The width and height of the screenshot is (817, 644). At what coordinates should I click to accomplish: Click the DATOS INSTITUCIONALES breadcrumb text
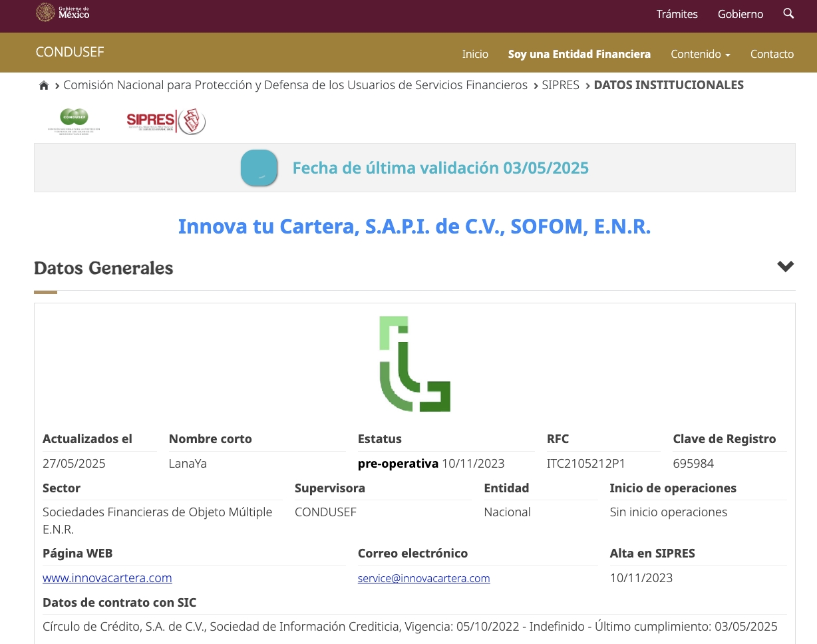(x=669, y=85)
